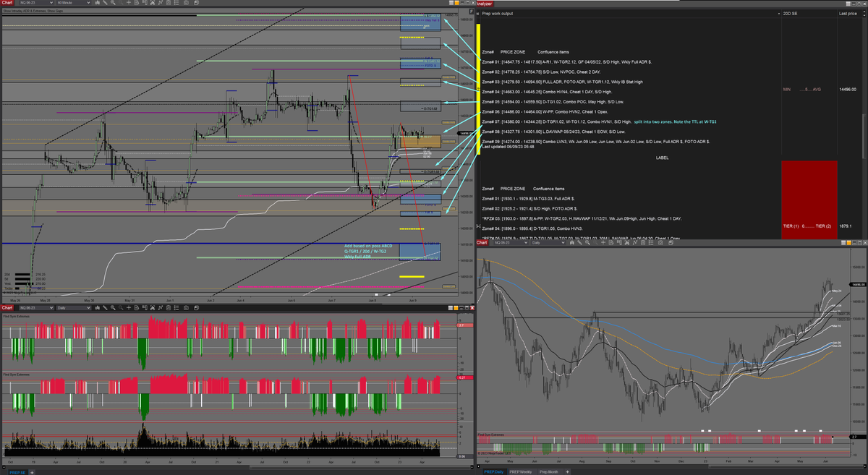
Task: Click MIN AVG cell in 20D SE column
Action: coord(809,90)
